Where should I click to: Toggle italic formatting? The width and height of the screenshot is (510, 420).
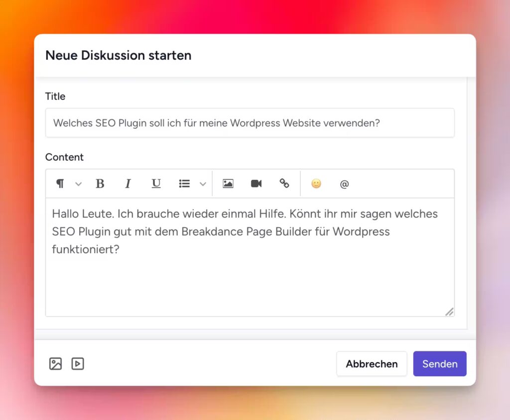click(x=128, y=183)
